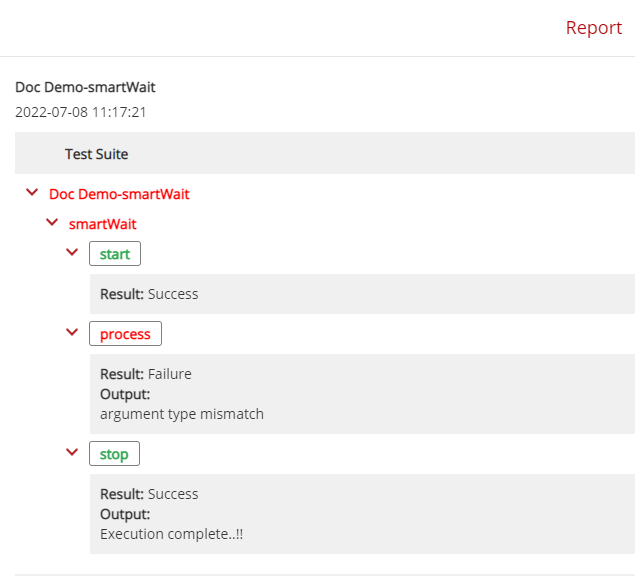Click the Test Suite header row
642x576 pixels.
325,153
